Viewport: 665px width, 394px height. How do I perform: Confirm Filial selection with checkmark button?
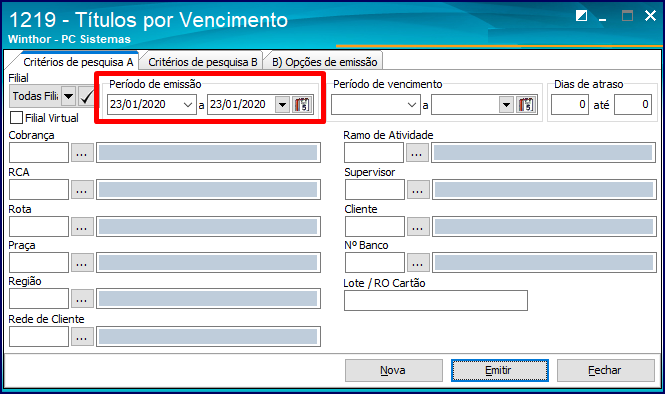87,96
